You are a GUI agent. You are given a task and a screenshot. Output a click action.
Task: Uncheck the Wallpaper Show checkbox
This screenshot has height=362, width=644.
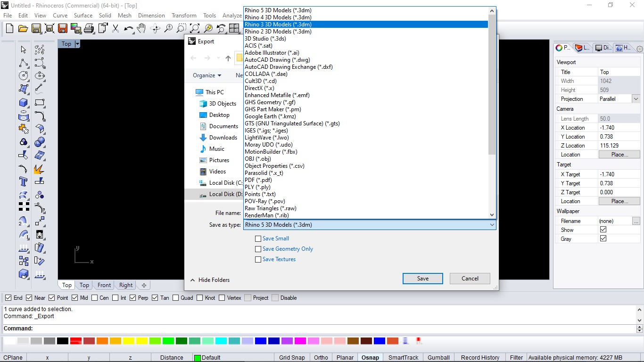pyautogui.click(x=603, y=230)
